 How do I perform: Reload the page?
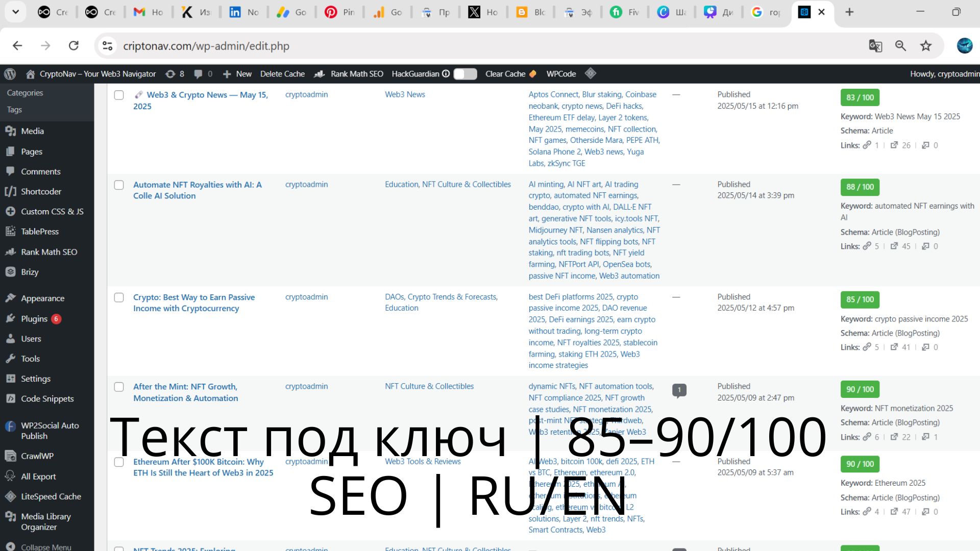point(73,46)
